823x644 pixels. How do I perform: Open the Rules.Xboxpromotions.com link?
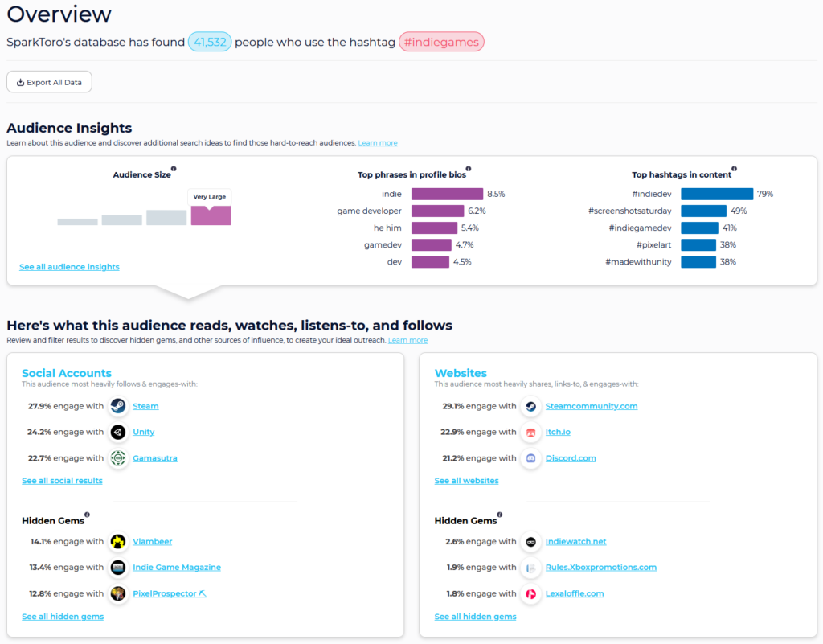click(601, 567)
